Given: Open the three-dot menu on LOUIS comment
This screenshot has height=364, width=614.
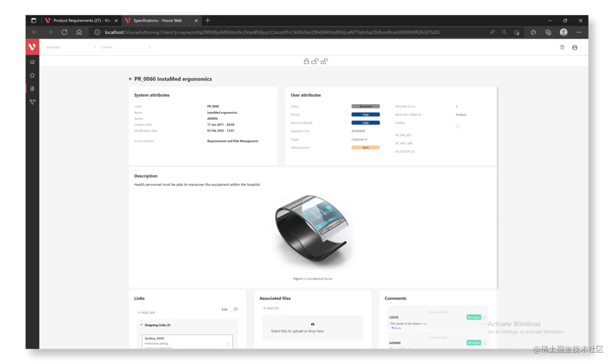Looking at the screenshot, I should (x=484, y=317).
